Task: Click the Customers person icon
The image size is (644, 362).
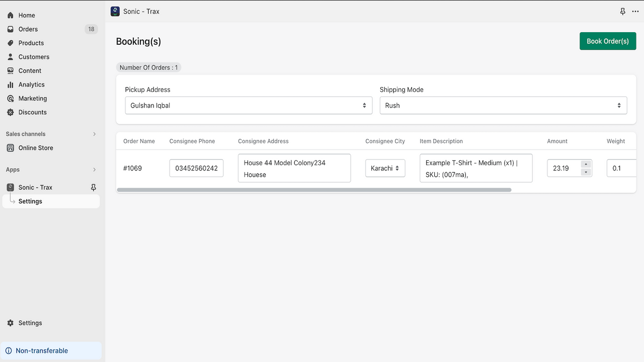Action: click(x=10, y=57)
